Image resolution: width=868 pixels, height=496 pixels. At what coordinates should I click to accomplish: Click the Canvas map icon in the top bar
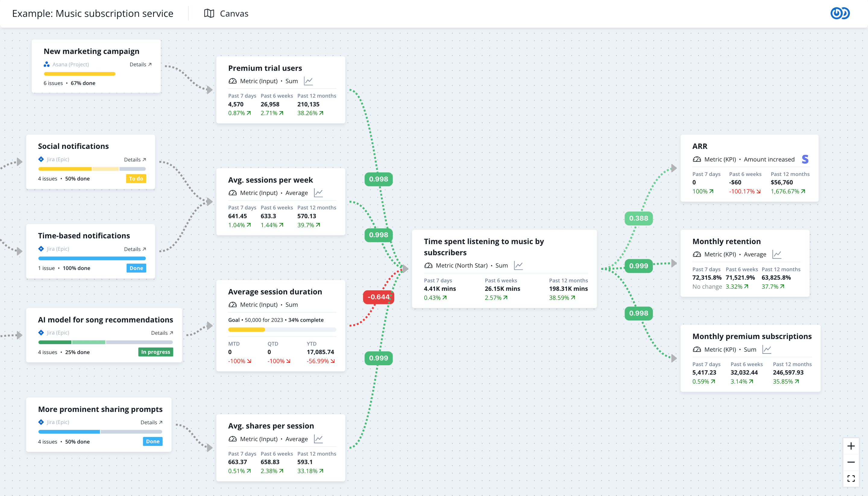click(x=209, y=13)
